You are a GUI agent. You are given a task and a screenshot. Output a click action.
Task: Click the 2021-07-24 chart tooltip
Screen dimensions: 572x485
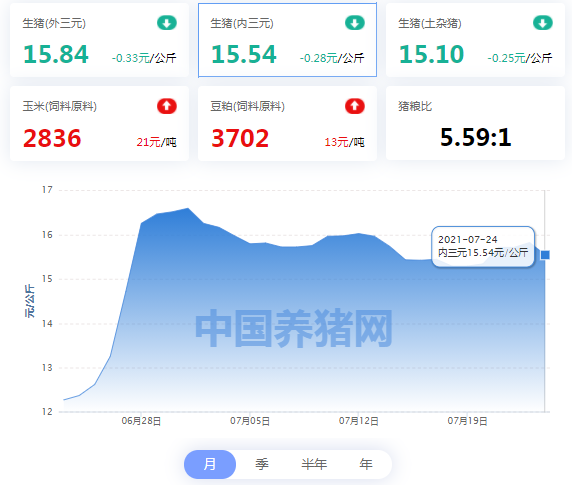tap(483, 247)
